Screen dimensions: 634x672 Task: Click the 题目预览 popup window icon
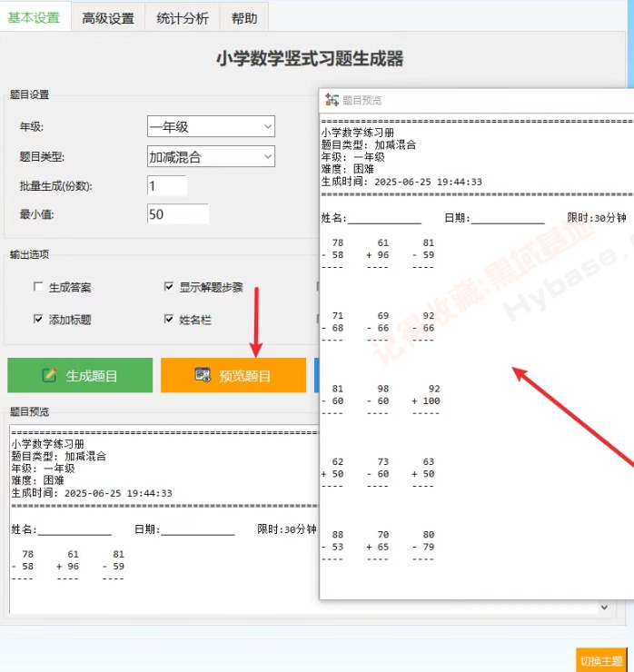[332, 100]
